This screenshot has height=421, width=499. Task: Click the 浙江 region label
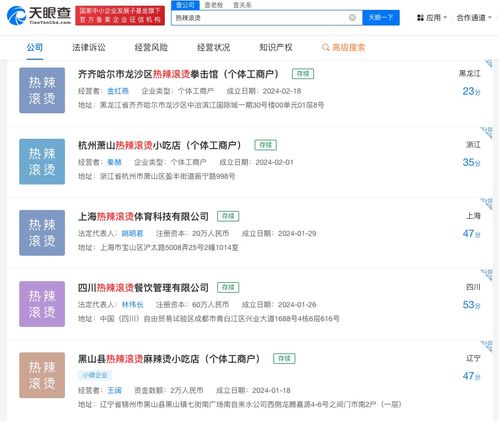tap(473, 145)
